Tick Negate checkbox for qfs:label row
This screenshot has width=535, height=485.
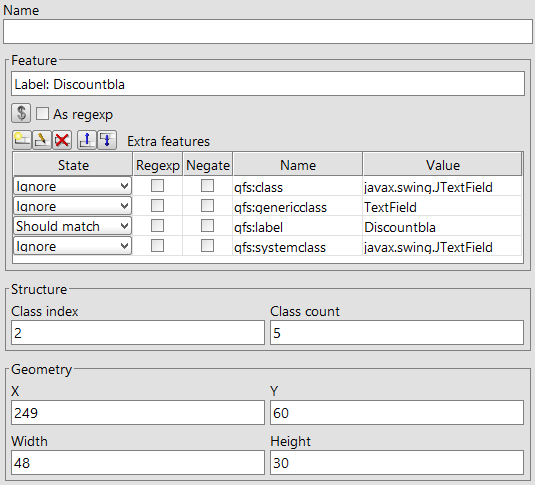pyautogui.click(x=207, y=226)
